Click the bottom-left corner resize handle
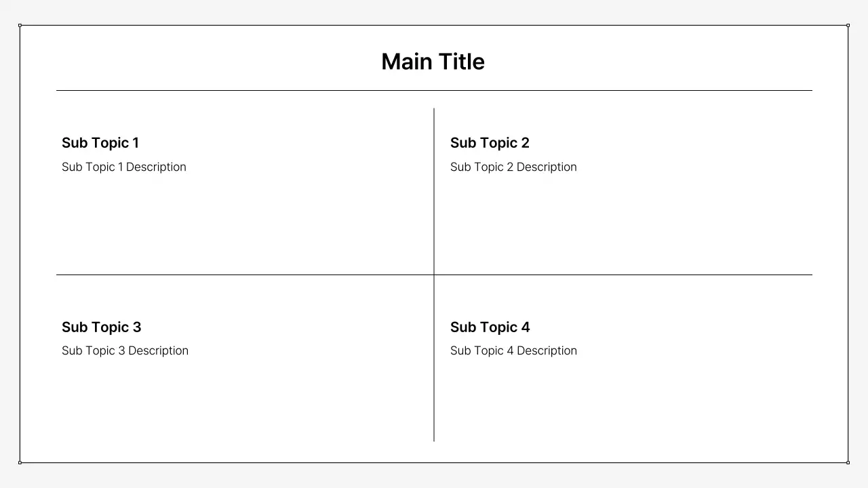868x488 pixels. tap(20, 462)
